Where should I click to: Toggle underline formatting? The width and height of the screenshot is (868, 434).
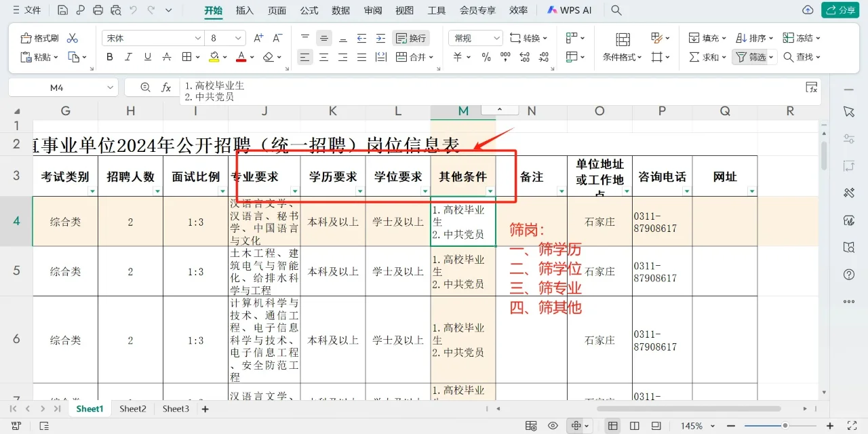(x=146, y=57)
